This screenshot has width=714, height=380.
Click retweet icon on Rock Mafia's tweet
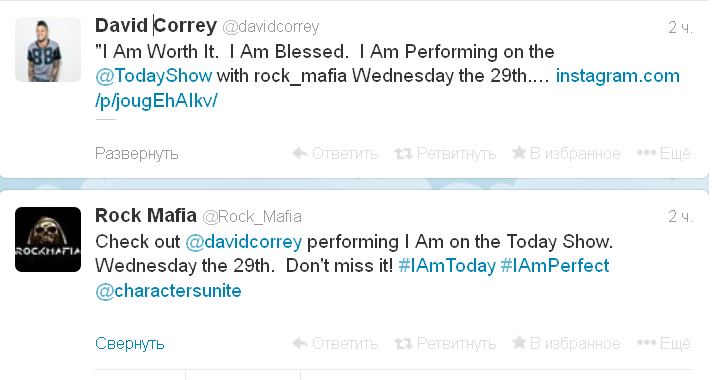[403, 343]
